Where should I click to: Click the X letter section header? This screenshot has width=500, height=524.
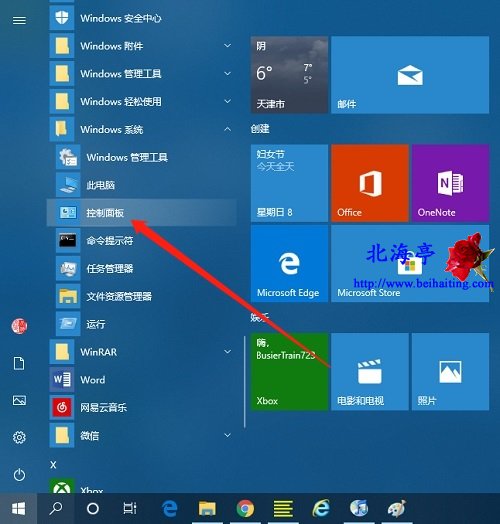[x=53, y=465]
